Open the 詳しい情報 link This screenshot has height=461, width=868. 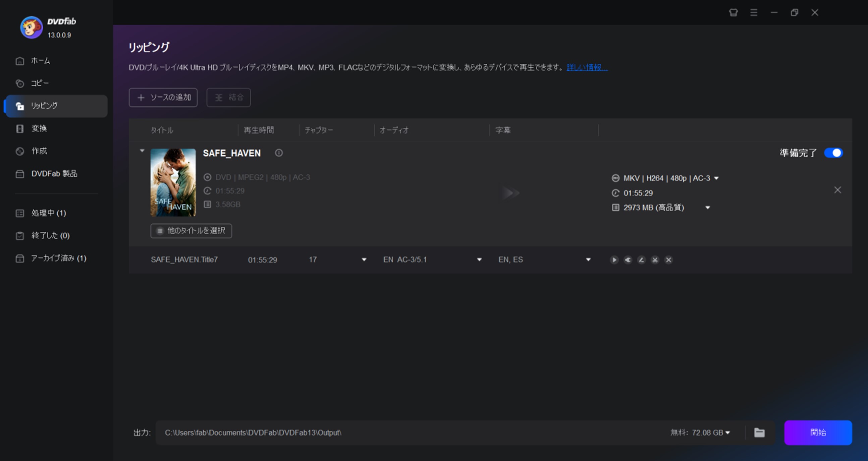pyautogui.click(x=587, y=67)
